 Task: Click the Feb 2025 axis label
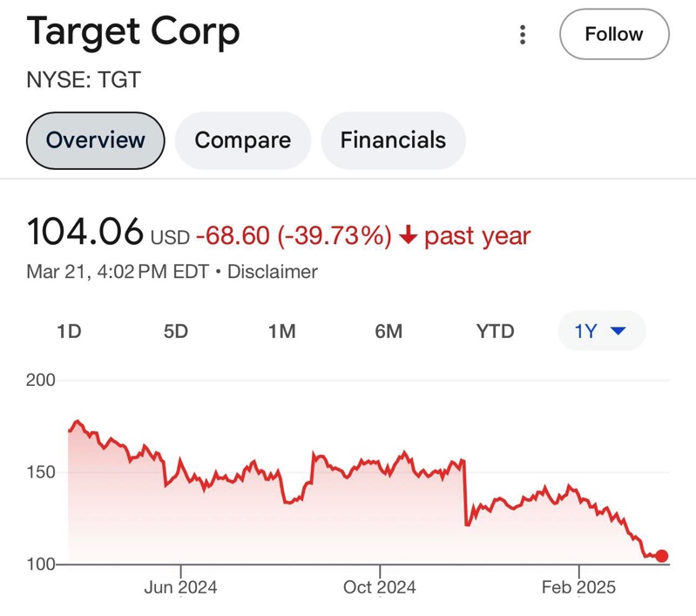(x=578, y=587)
